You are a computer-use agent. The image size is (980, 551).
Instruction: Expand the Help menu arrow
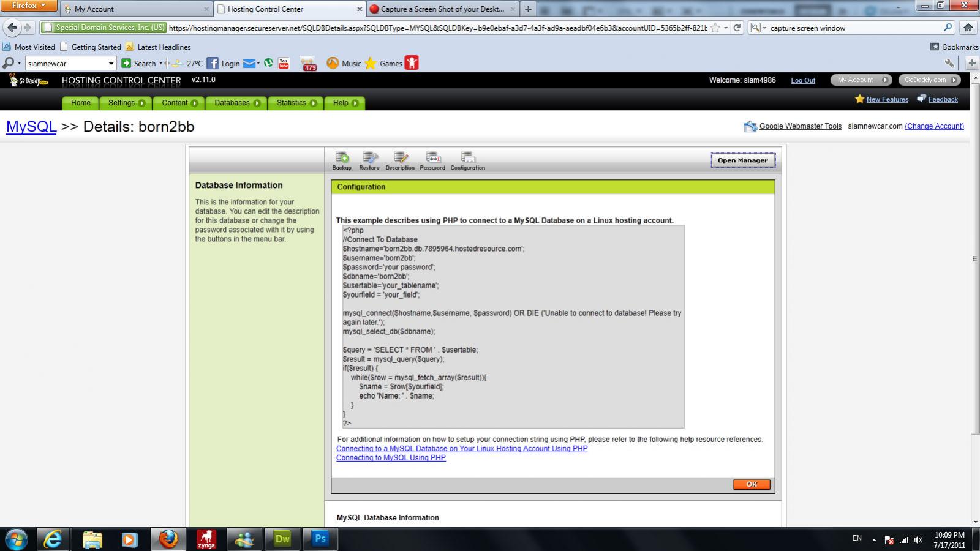click(355, 103)
